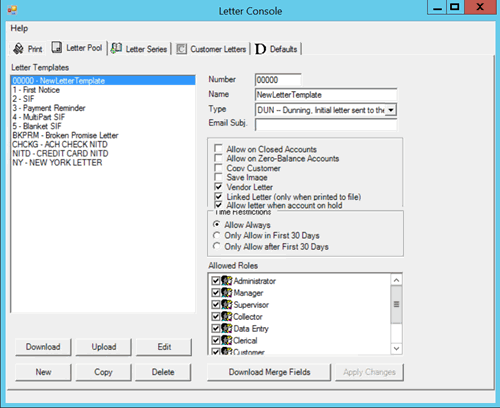The width and height of the screenshot is (500, 408).
Task: Uncheck the Administrator role checkbox
Action: coord(216,281)
